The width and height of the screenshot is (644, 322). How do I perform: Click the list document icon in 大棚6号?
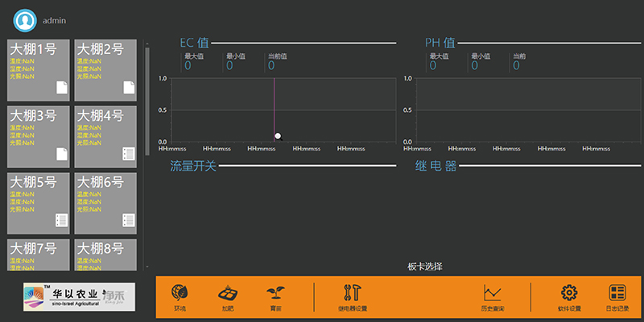129,221
